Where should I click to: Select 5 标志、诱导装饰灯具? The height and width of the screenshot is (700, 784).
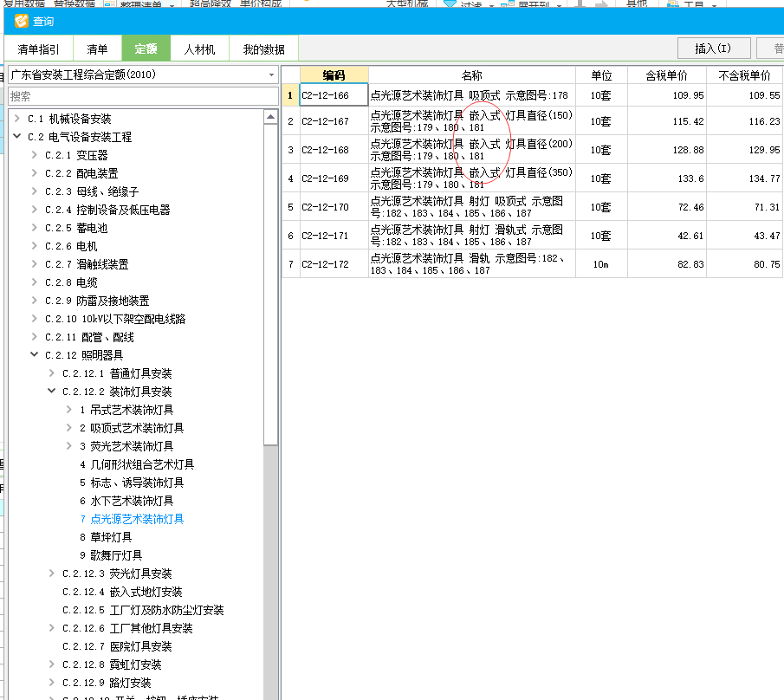(132, 483)
